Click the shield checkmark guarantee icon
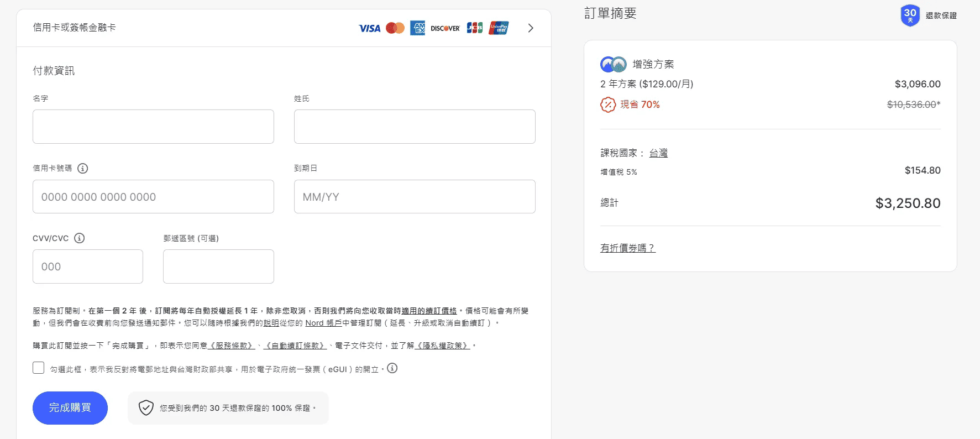The width and height of the screenshot is (980, 439). point(146,408)
